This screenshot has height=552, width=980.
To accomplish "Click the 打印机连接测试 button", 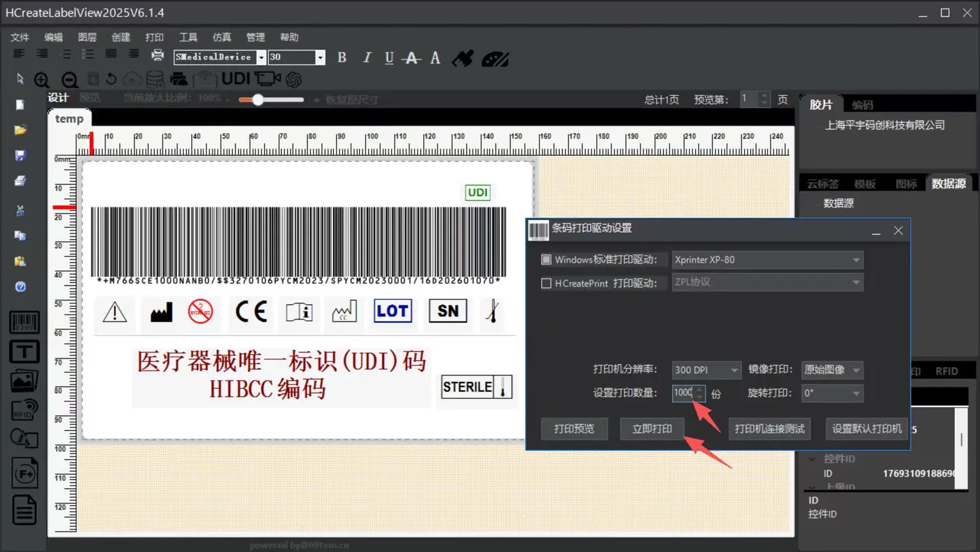I will point(769,429).
